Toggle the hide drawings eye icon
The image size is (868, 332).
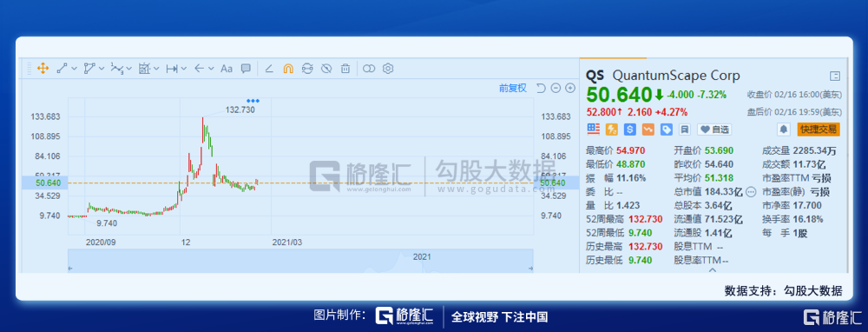(326, 69)
